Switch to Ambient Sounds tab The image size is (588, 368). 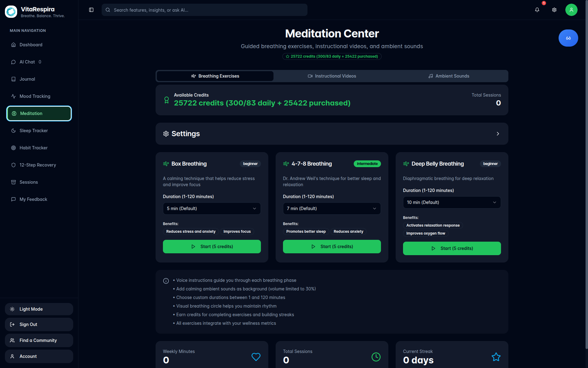(449, 76)
